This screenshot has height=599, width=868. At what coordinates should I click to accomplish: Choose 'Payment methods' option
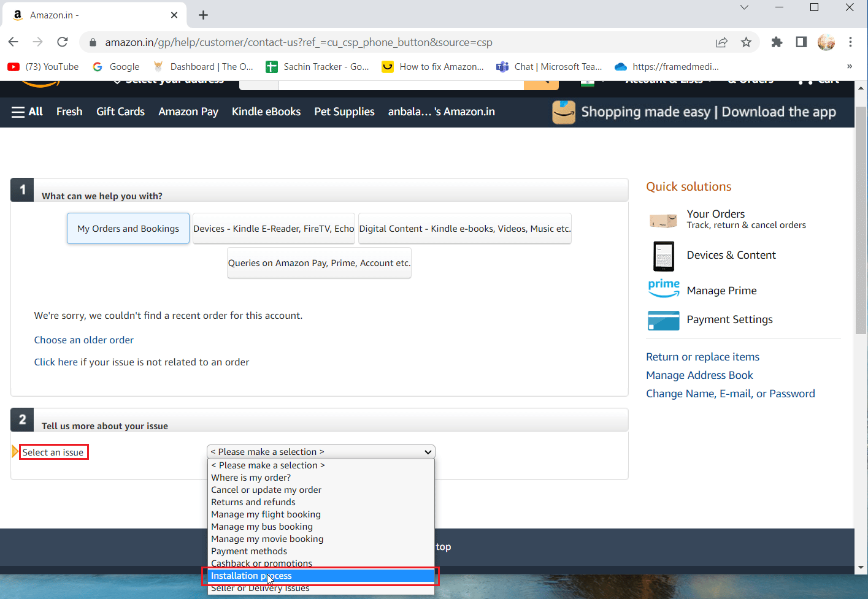click(321, 551)
